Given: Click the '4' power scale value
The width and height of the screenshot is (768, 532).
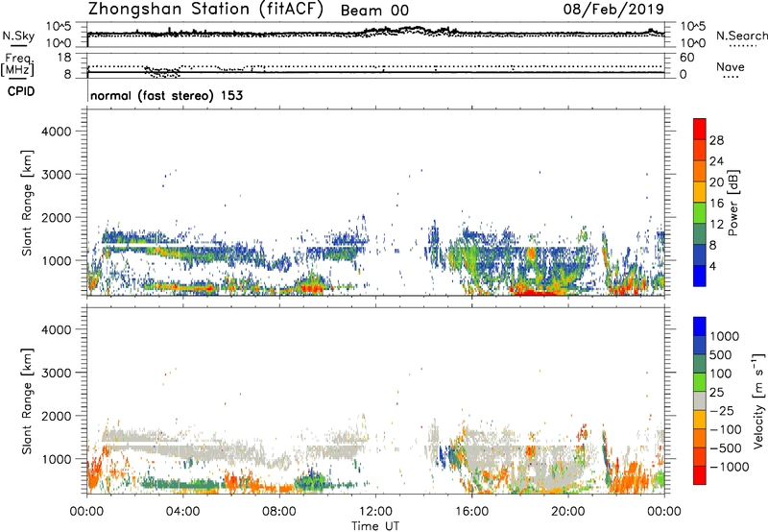Looking at the screenshot, I should (x=712, y=266).
